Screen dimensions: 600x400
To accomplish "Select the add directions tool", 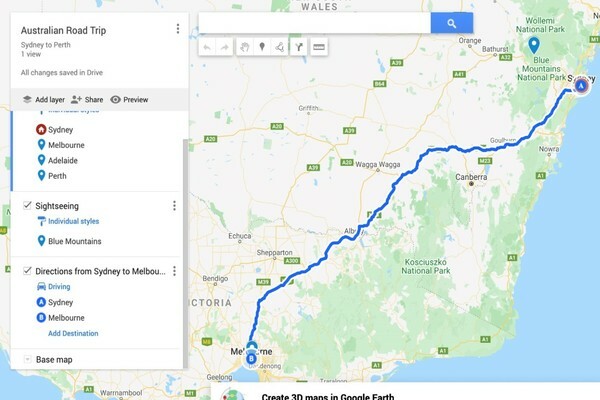I will (298, 47).
